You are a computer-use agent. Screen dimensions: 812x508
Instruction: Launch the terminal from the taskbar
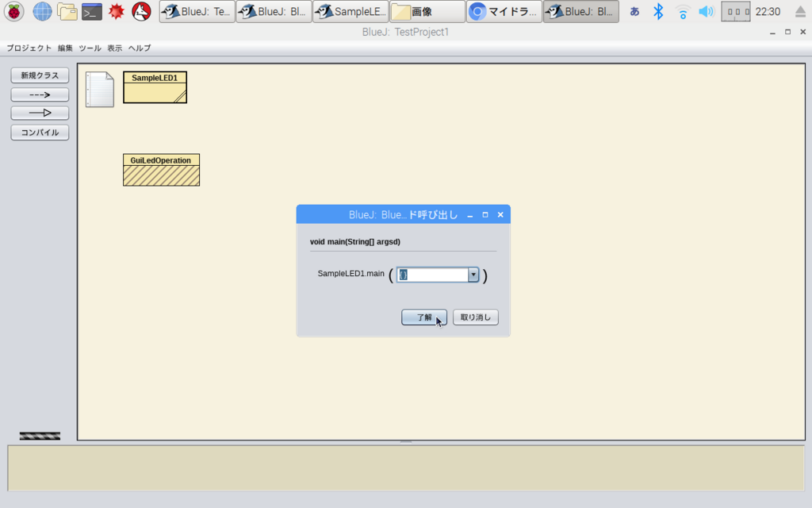tap(92, 11)
